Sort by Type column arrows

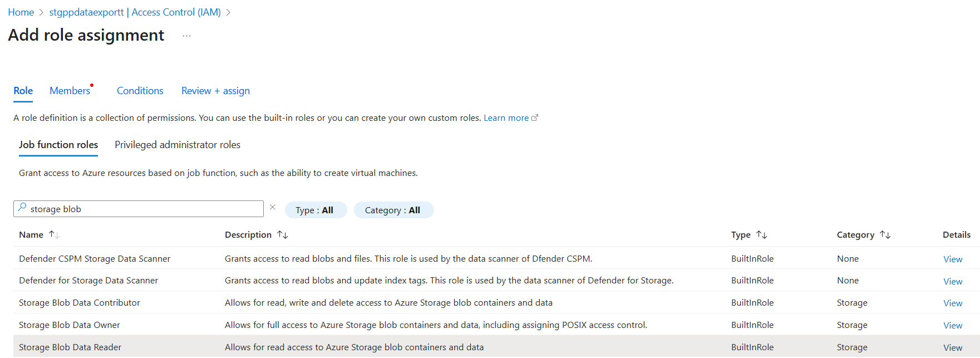(x=762, y=235)
